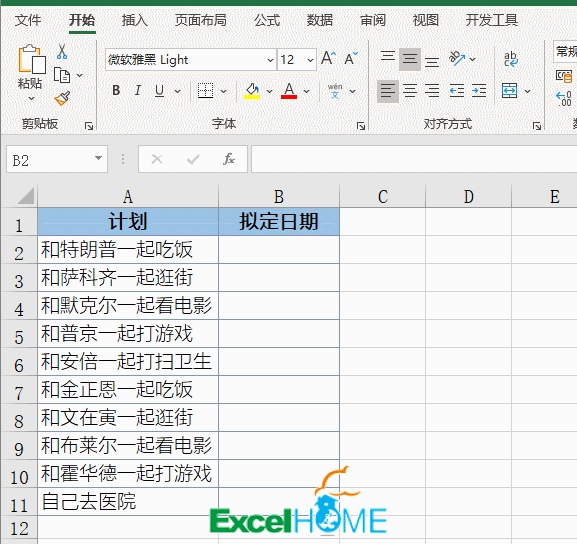The width and height of the screenshot is (577, 544).
Task: Open the 剪贴板 dialog launcher
Action: point(89,126)
